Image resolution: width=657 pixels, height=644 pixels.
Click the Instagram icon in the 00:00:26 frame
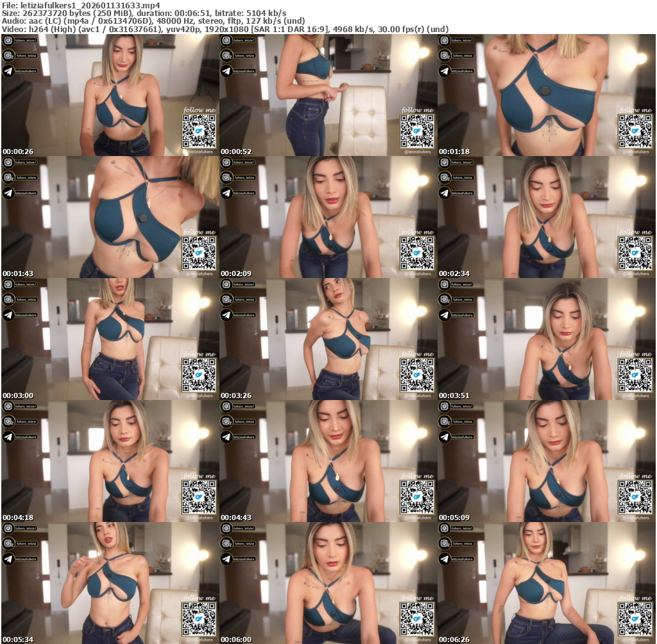coord(8,40)
